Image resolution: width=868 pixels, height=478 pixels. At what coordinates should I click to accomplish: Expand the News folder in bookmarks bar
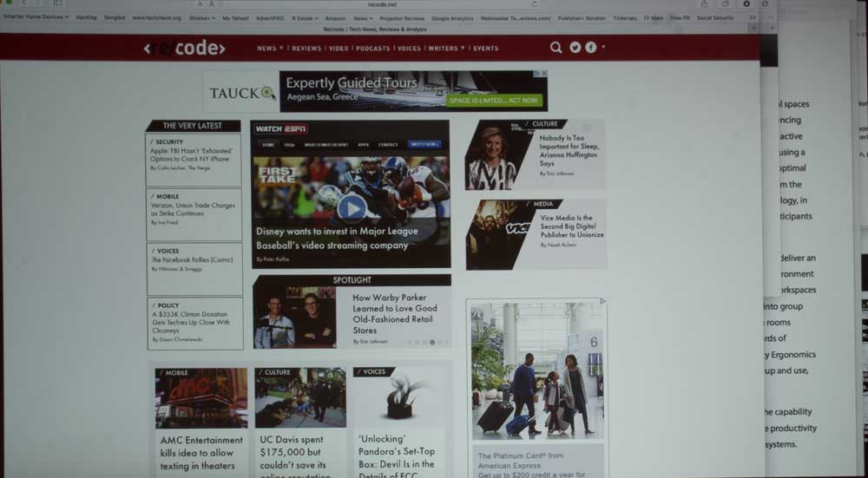[x=363, y=17]
